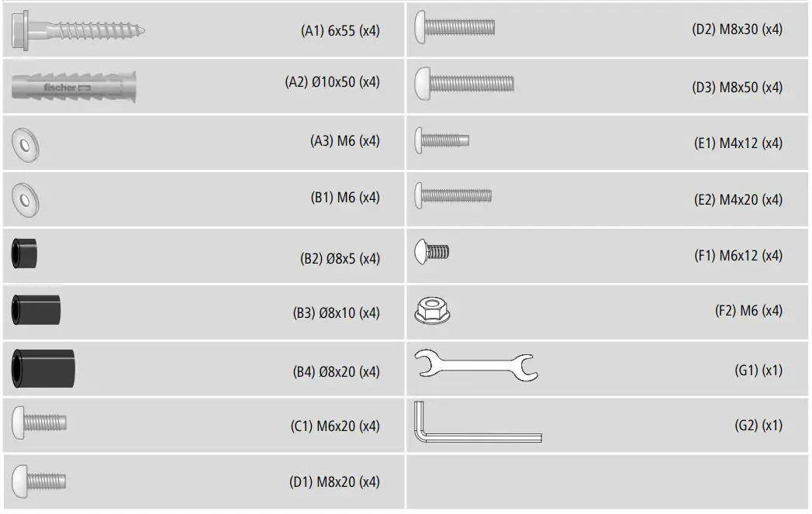This screenshot has width=812, height=514.
Task: Click the A1 hex-head lag screw image
Action: click(78, 32)
